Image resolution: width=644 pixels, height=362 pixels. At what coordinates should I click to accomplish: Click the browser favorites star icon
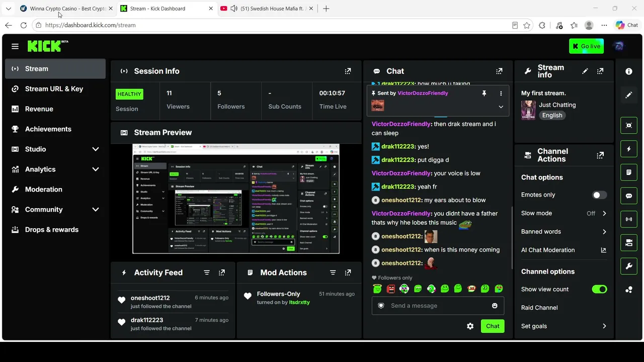527,25
